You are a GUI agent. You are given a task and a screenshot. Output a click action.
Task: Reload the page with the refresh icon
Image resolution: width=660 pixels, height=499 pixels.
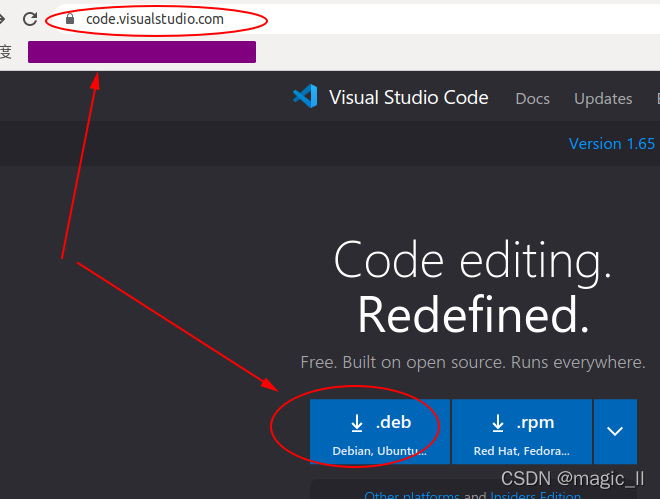click(30, 19)
